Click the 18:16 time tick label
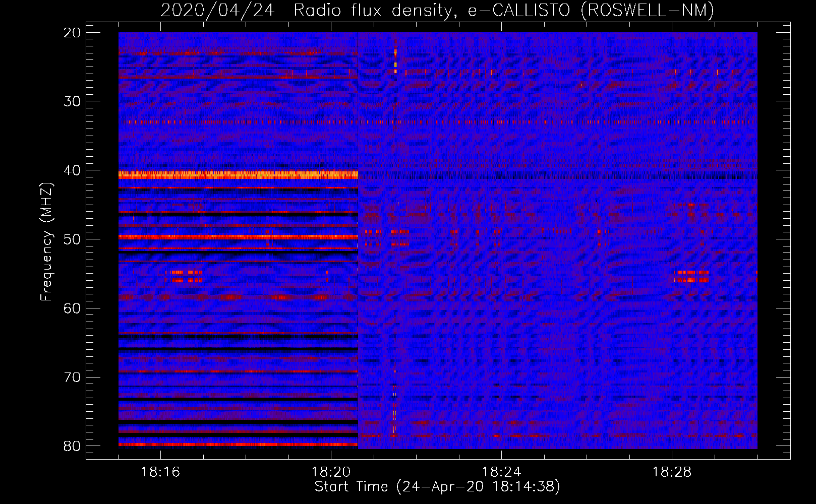The width and height of the screenshot is (816, 504). pos(160,472)
